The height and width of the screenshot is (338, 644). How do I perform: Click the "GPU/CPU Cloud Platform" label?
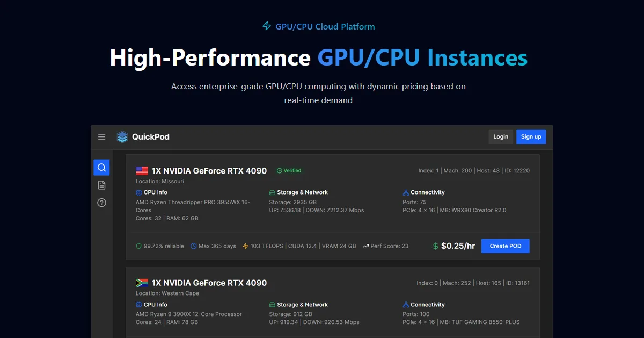point(325,26)
